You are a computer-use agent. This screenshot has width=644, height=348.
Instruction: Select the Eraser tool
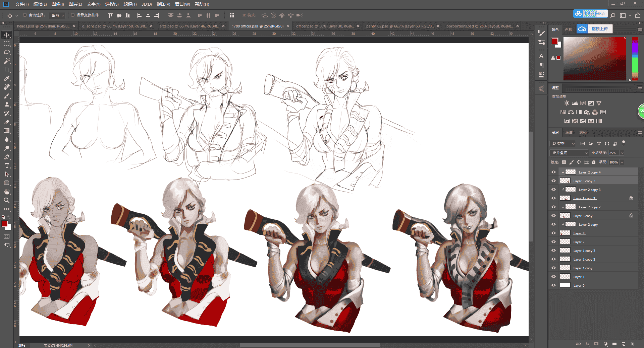click(x=7, y=122)
